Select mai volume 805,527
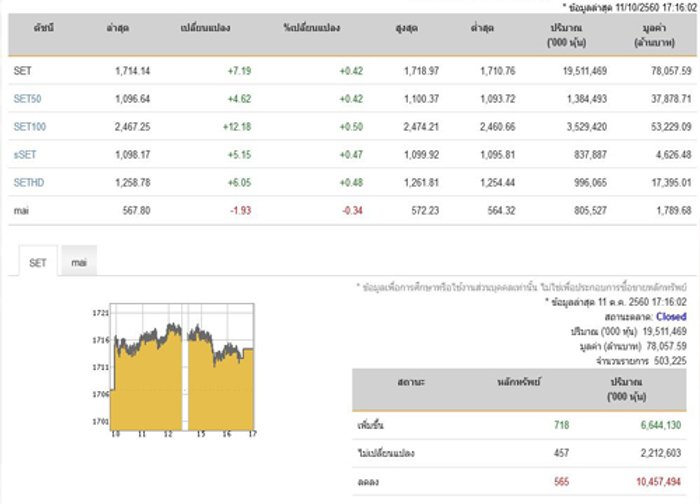700x504 pixels. click(x=591, y=210)
